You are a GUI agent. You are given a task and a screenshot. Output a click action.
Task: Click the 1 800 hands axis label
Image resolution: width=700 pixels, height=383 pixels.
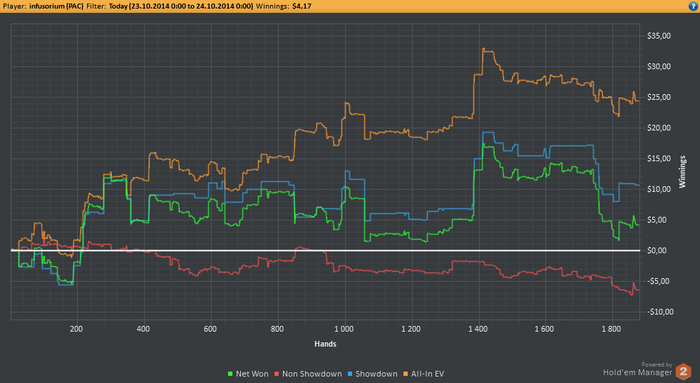611,329
